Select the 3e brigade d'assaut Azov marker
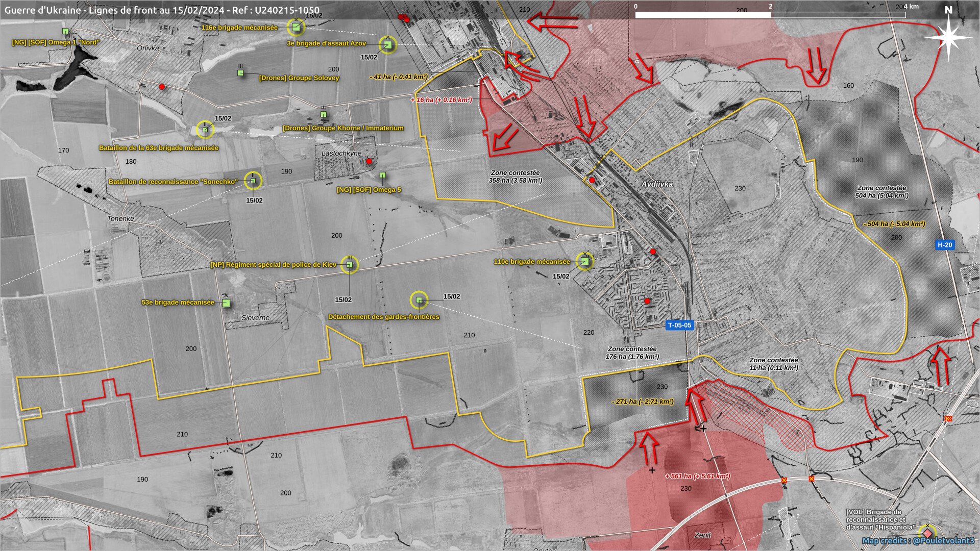 tap(388, 45)
